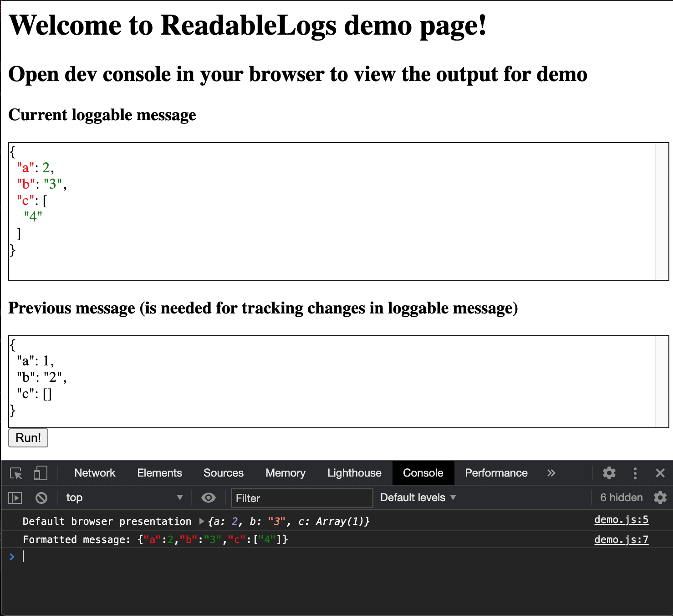The width and height of the screenshot is (673, 616).
Task: Click the "Default browser presentation" log text
Action: pyautogui.click(x=107, y=521)
